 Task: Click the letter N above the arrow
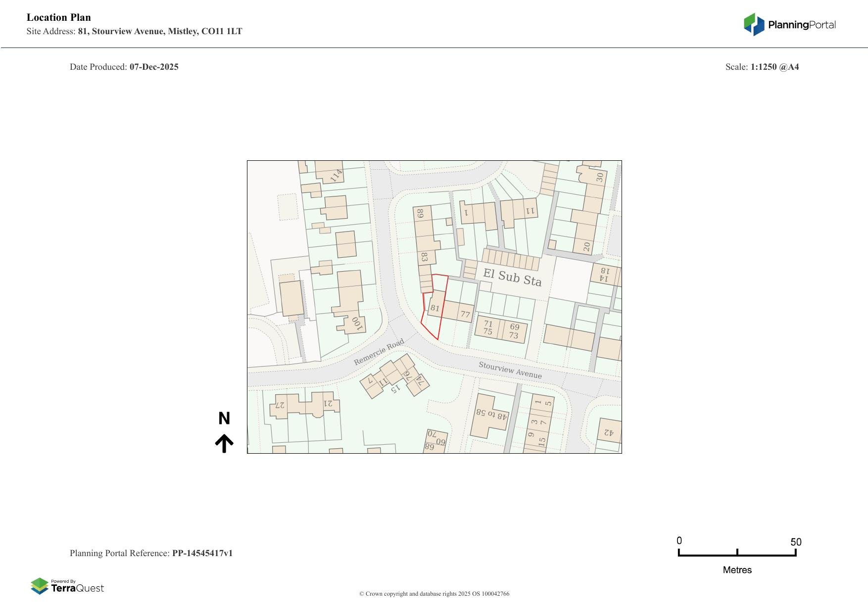[225, 418]
